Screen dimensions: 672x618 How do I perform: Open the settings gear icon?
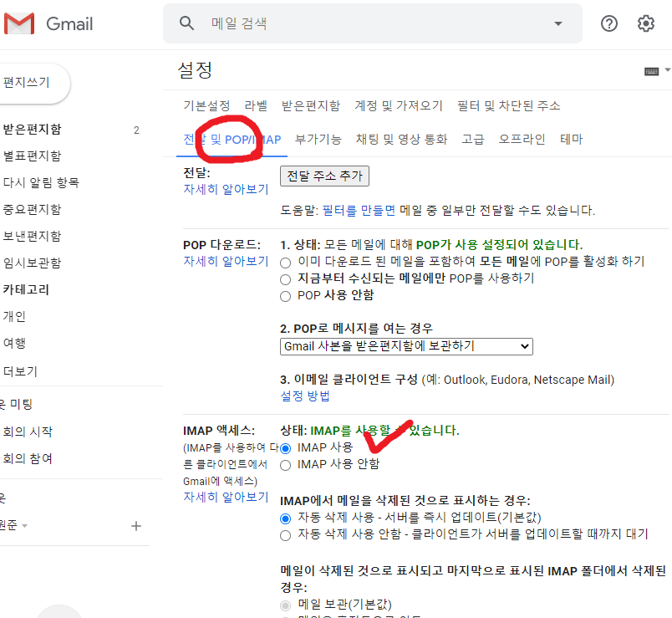646,23
